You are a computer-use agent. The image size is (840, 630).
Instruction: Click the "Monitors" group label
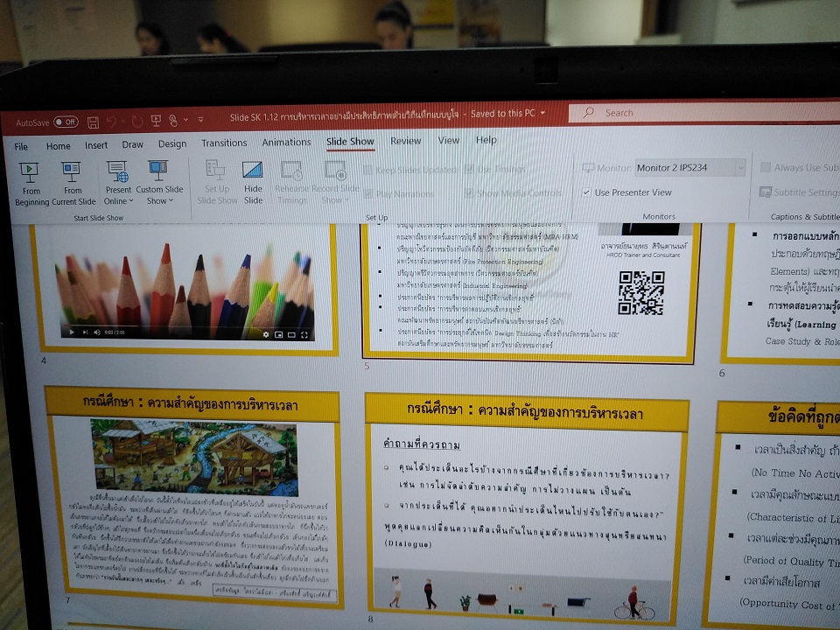pos(659,216)
